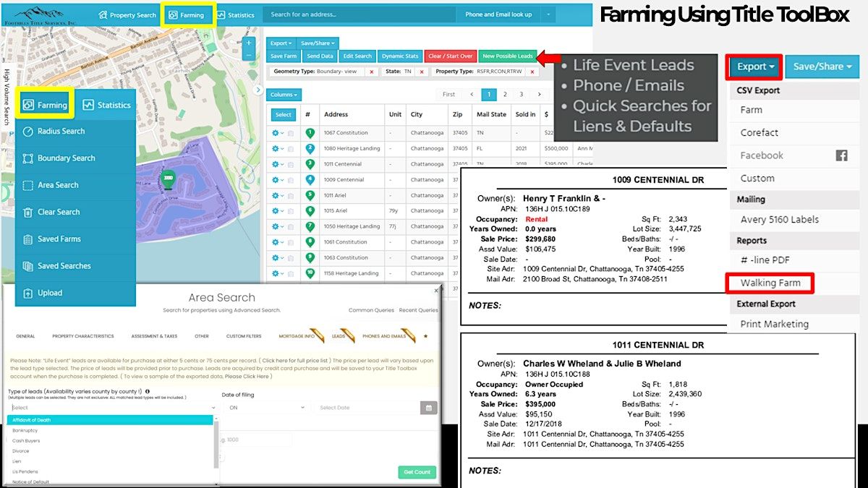Open the calendar date picker icon
Screen dimensions: 868x488
[x=429, y=408]
